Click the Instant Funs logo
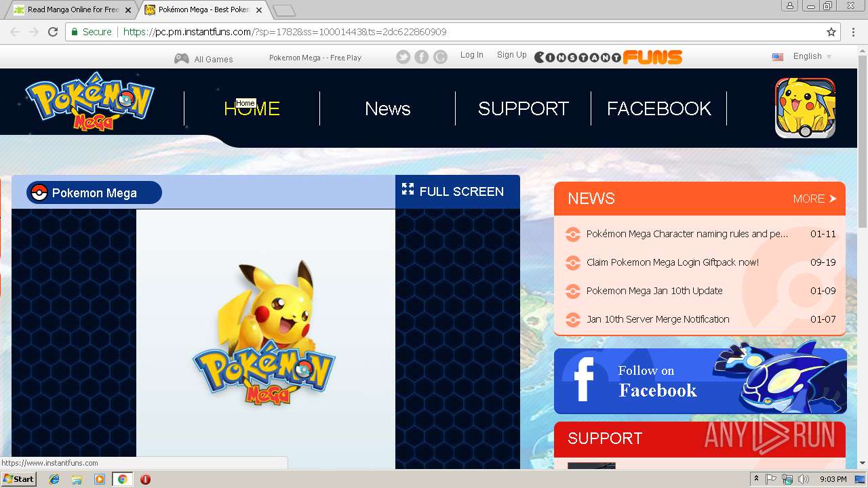The height and width of the screenshot is (488, 868). [x=608, y=57]
